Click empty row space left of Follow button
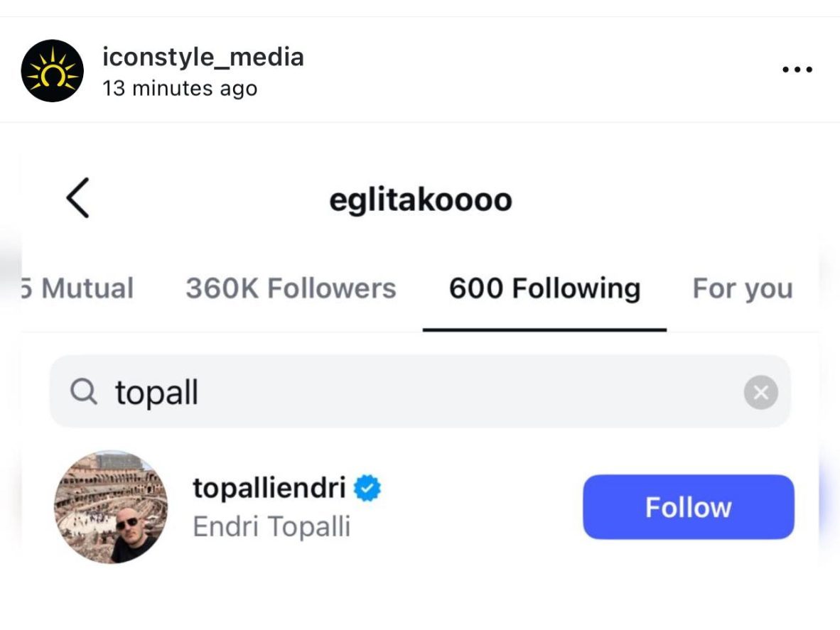Viewport: 840px width, 630px height. [x=483, y=507]
